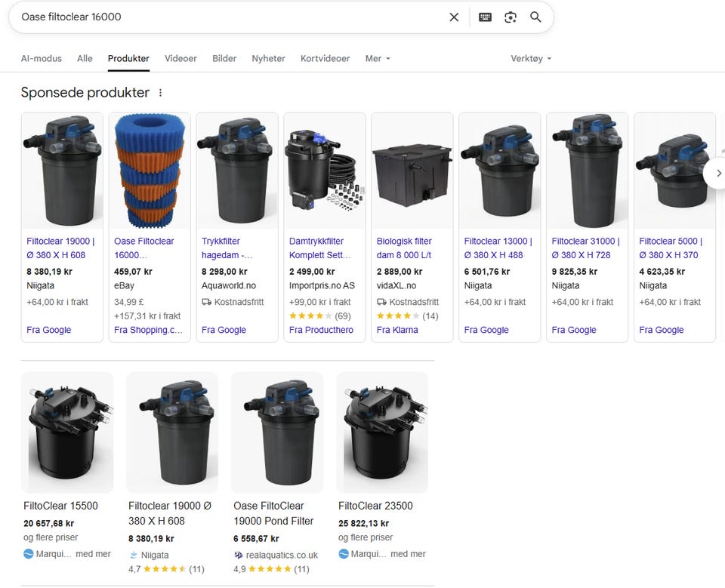Open the FiltoClear 15500 product title

click(60, 506)
